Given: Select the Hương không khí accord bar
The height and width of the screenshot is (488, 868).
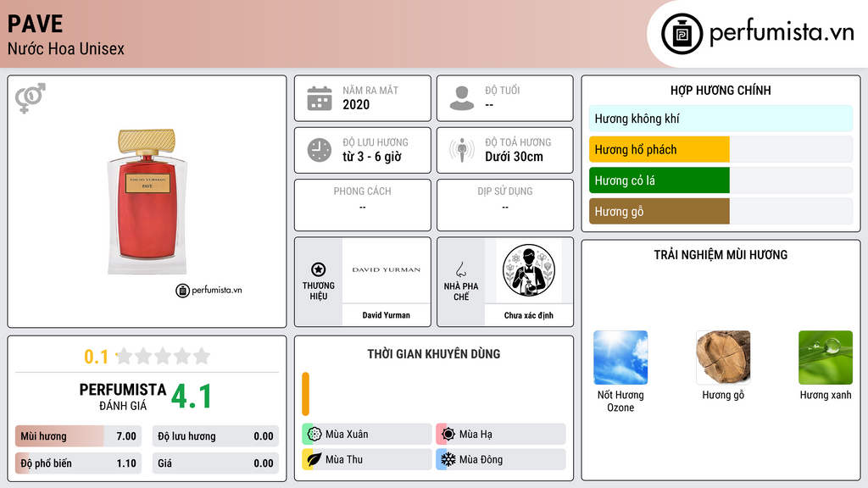Looking at the screenshot, I should pyautogui.click(x=721, y=119).
